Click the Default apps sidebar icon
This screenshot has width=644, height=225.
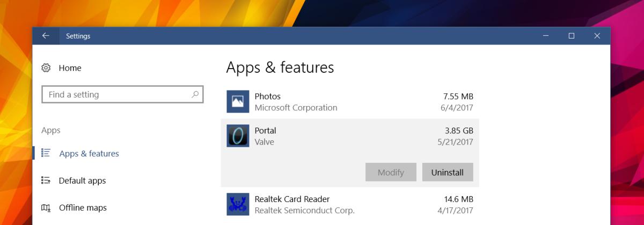pyautogui.click(x=46, y=181)
